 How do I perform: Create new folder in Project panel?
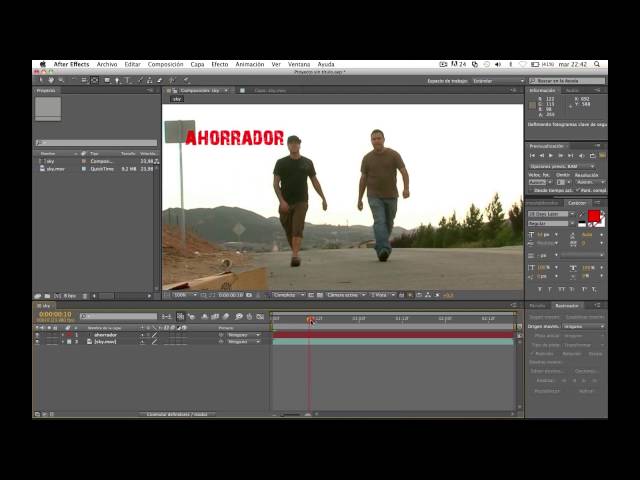(47, 296)
